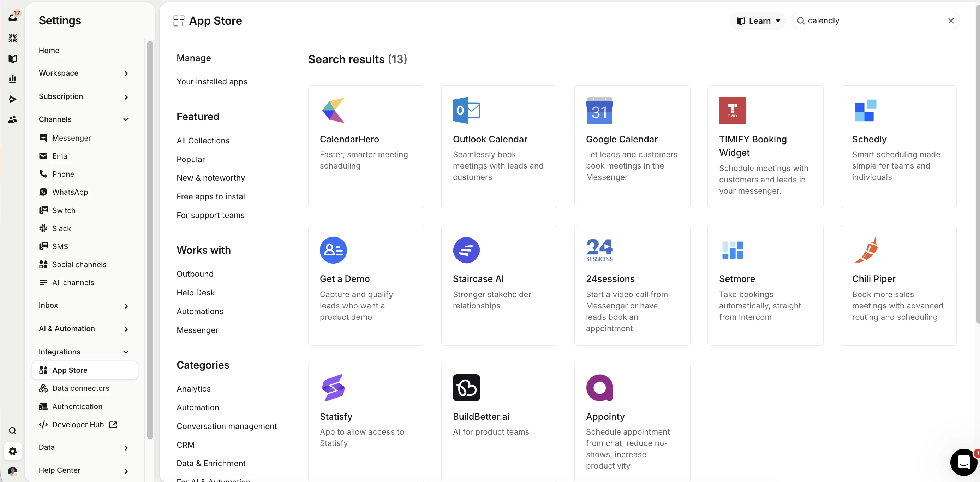Open the Intercom Messenger chat bubble
Viewport: 980px width, 482px height.
pyautogui.click(x=963, y=462)
